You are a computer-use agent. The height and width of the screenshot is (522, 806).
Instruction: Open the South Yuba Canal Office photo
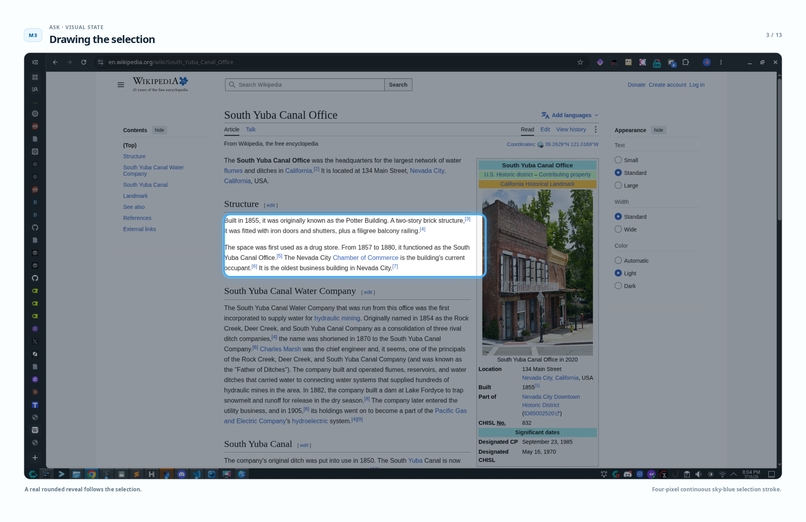click(537, 272)
